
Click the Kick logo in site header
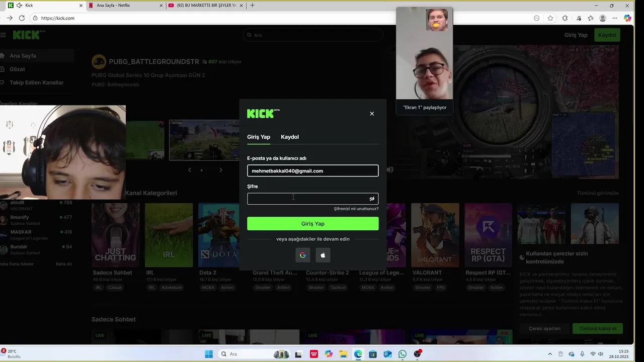(x=29, y=35)
